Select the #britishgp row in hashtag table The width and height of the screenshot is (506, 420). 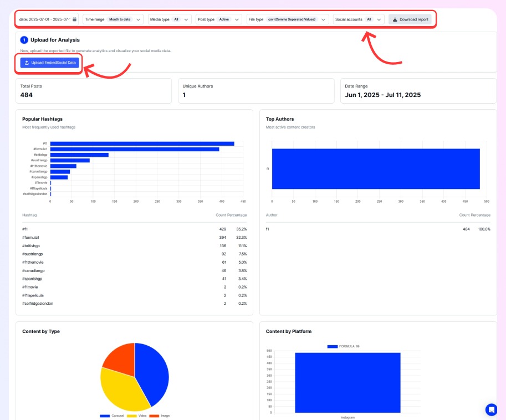coord(134,246)
